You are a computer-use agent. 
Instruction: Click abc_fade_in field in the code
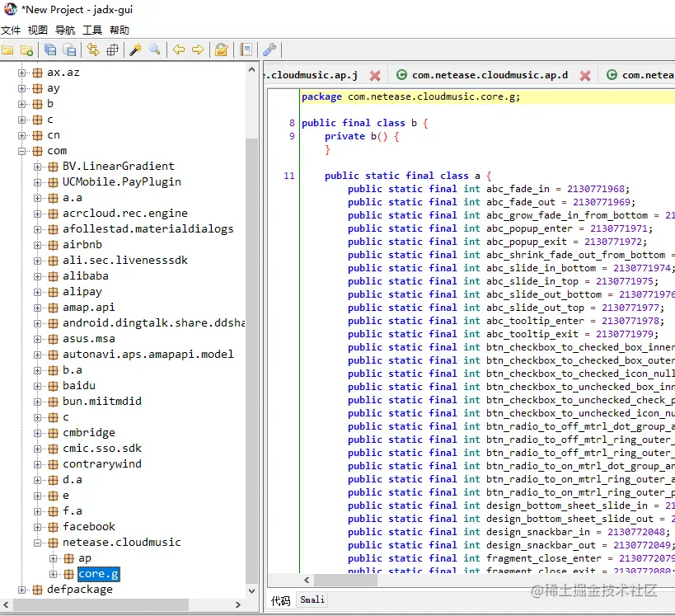(x=518, y=189)
